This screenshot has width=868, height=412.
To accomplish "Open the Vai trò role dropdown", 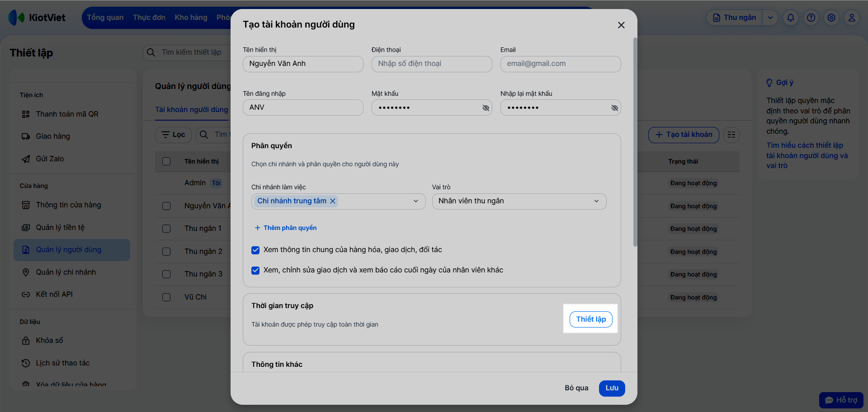I will (x=519, y=201).
